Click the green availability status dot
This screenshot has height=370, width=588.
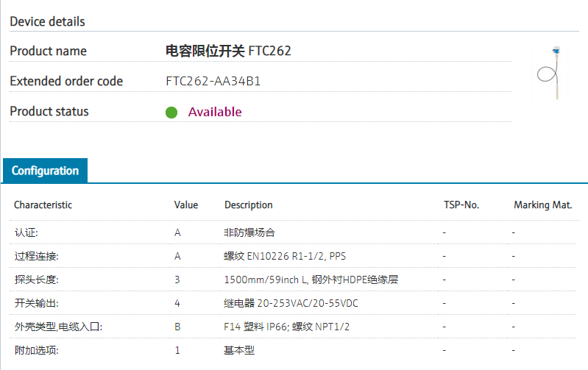tap(171, 113)
